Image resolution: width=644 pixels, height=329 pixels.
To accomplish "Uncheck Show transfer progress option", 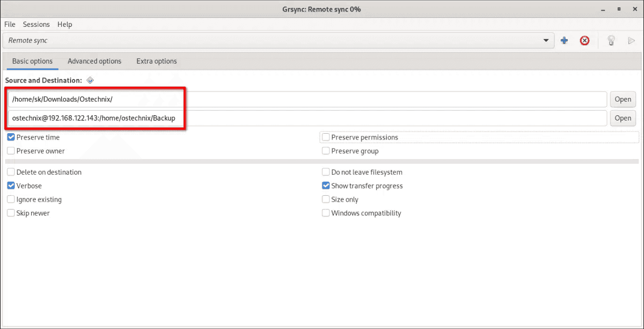I will coord(326,186).
